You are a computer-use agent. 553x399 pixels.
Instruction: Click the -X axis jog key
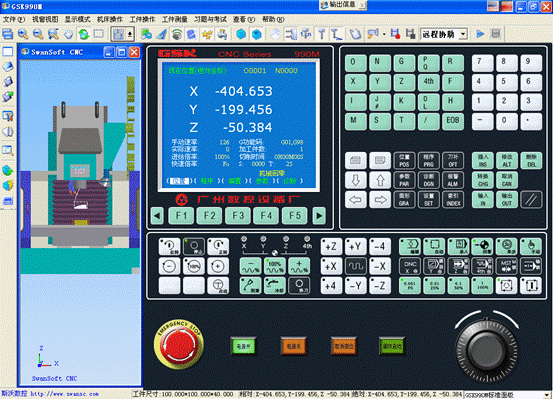coord(379,266)
